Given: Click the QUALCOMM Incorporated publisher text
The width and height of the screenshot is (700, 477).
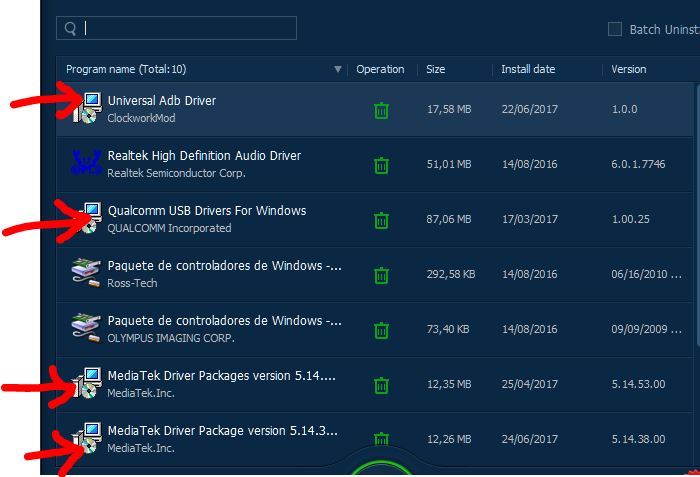Looking at the screenshot, I should [x=169, y=228].
